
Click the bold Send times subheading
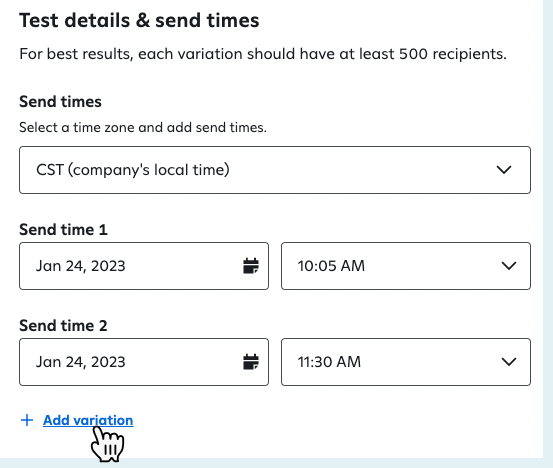[x=60, y=102]
